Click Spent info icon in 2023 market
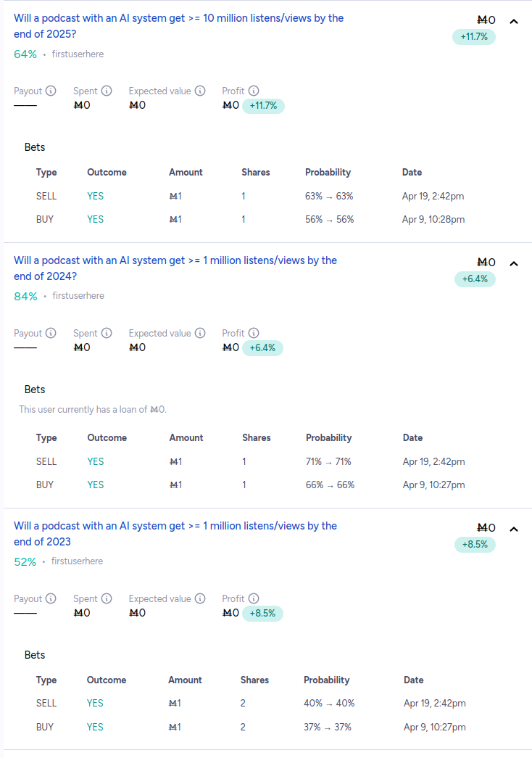Viewport: 532px width, 758px height. point(107,598)
